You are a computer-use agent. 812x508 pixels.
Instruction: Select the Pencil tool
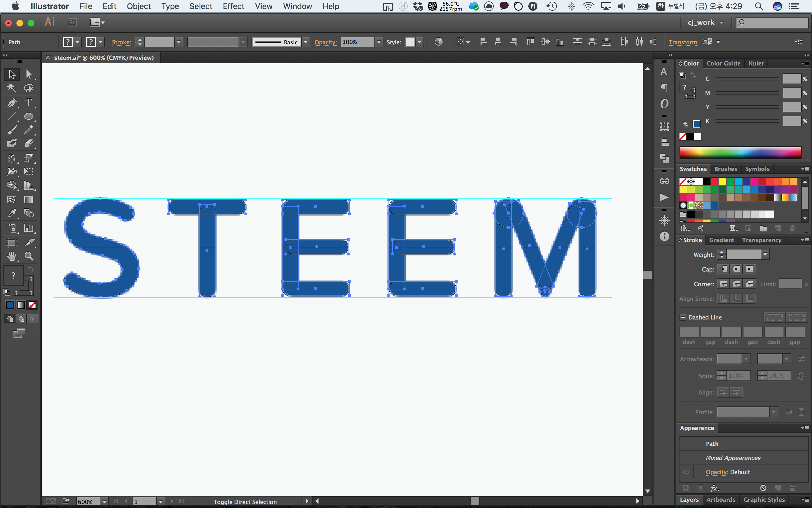(x=29, y=130)
